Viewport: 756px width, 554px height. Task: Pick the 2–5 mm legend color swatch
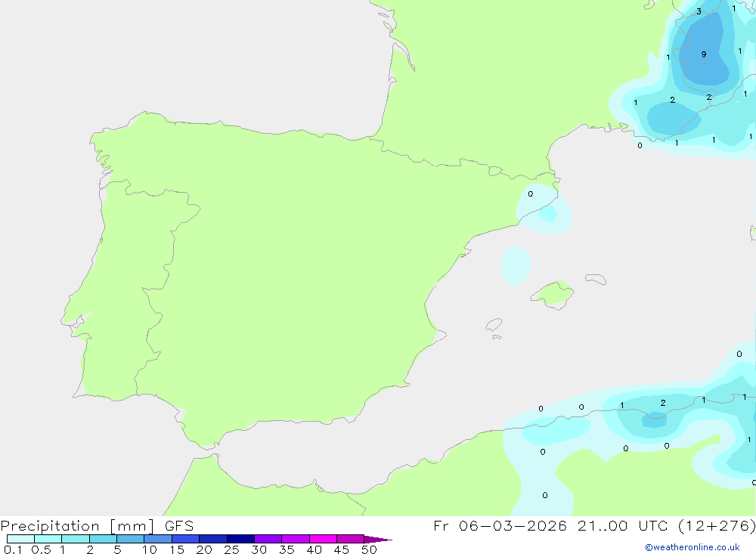pyautogui.click(x=103, y=539)
